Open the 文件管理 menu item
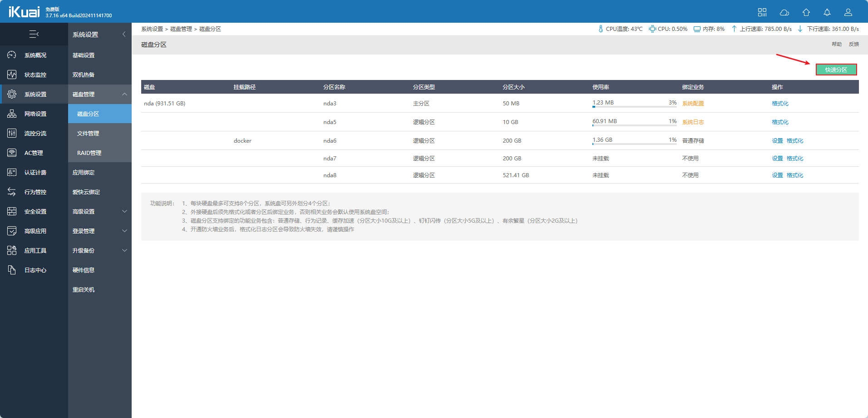 [x=88, y=133]
